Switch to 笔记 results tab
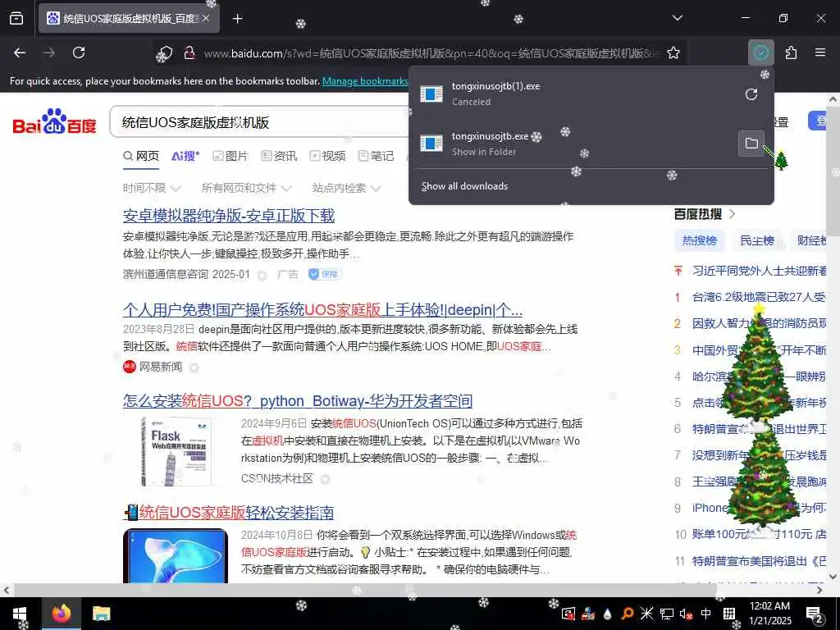This screenshot has height=630, width=840. [376, 156]
